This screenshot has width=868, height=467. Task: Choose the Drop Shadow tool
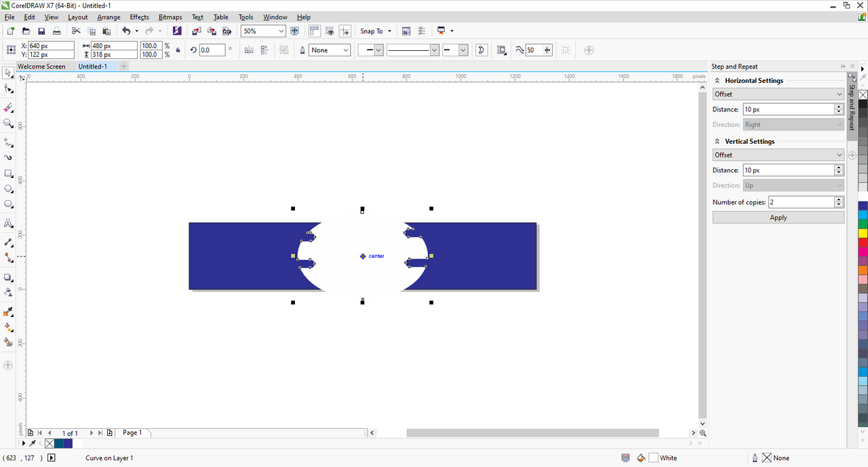8,277
